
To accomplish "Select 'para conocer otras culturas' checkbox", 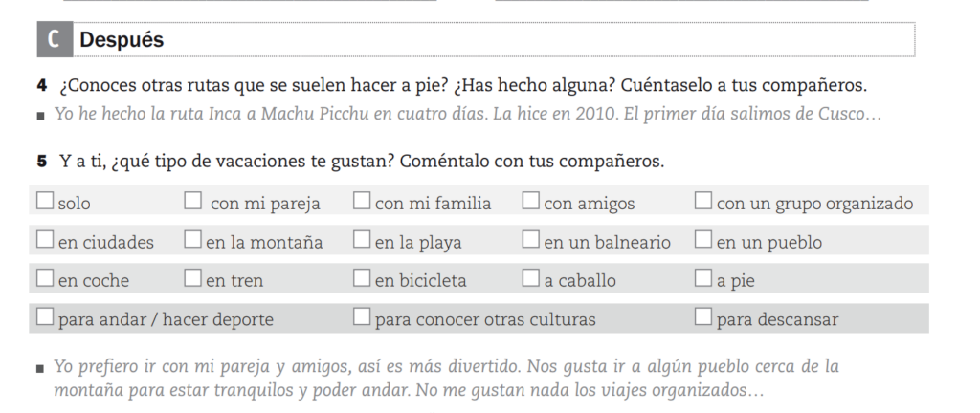I will [x=362, y=317].
